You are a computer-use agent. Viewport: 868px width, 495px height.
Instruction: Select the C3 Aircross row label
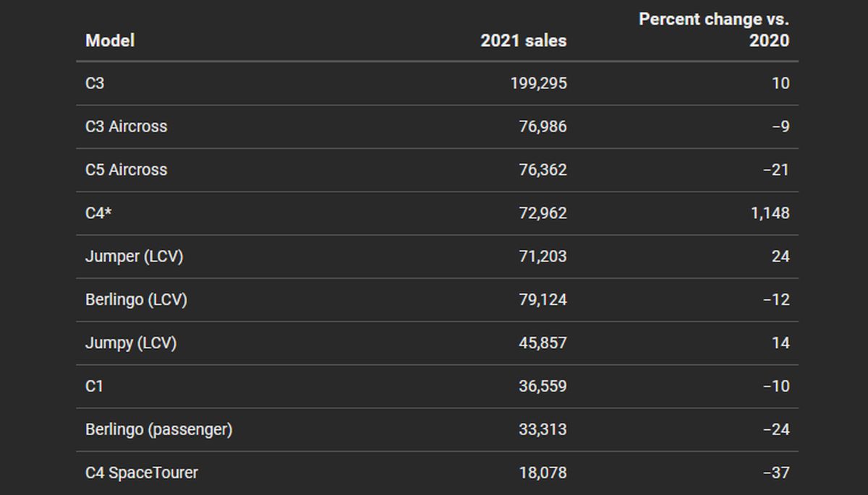click(126, 126)
